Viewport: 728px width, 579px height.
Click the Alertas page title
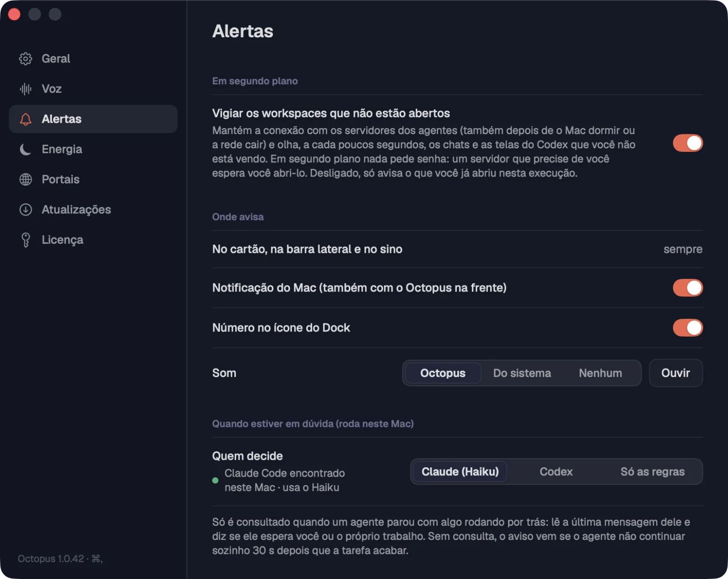click(243, 31)
